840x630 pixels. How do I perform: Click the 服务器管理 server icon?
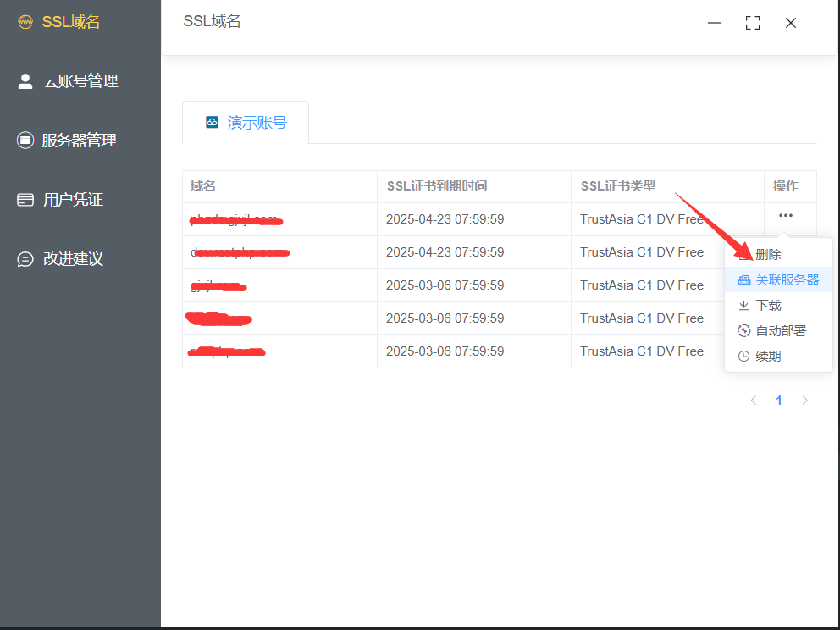pos(25,141)
